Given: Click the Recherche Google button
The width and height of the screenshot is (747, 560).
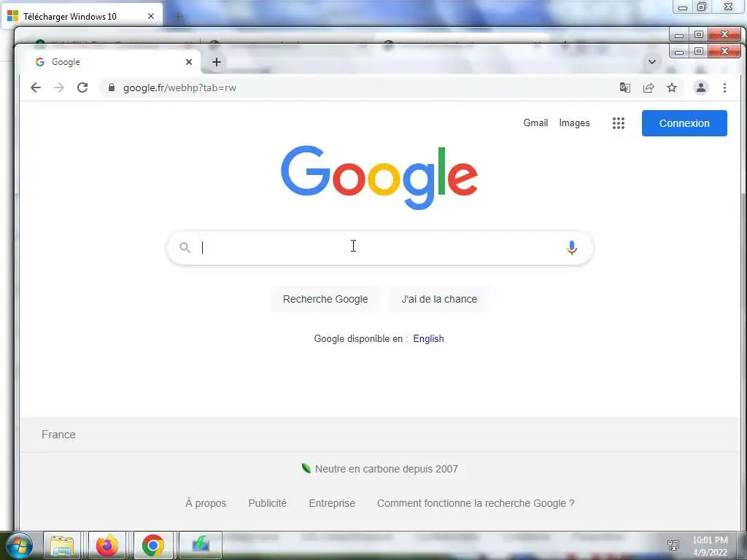Looking at the screenshot, I should (x=325, y=299).
